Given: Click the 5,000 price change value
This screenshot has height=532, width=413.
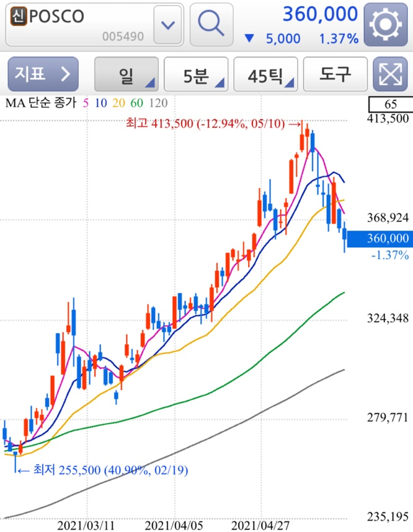Looking at the screenshot, I should pos(283,39).
